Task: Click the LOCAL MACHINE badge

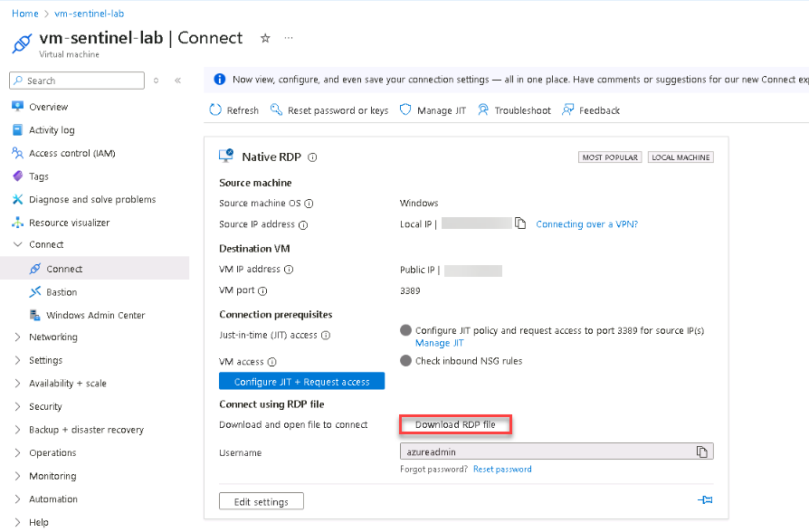Action: [681, 157]
